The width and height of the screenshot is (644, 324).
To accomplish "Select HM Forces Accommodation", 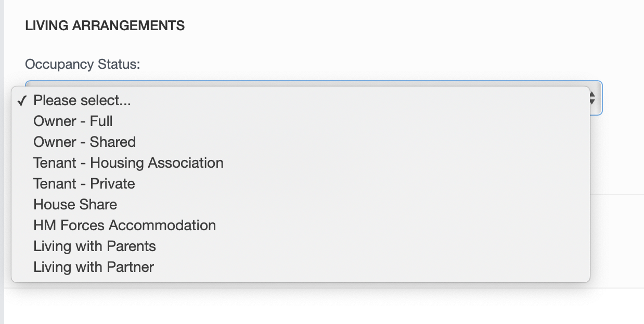I will tap(124, 225).
